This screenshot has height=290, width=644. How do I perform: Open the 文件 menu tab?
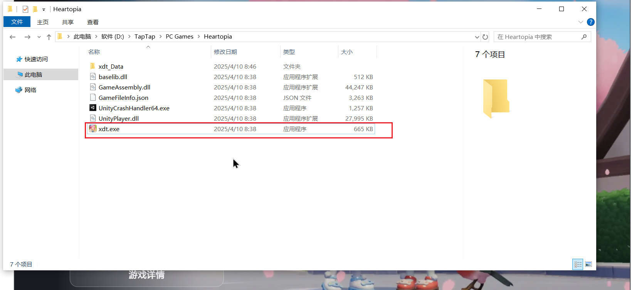(17, 22)
